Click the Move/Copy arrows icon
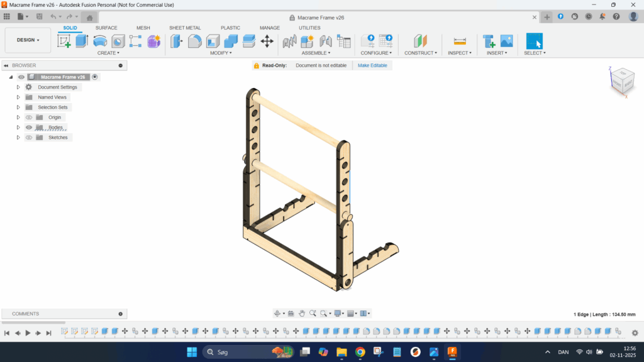 (x=267, y=41)
